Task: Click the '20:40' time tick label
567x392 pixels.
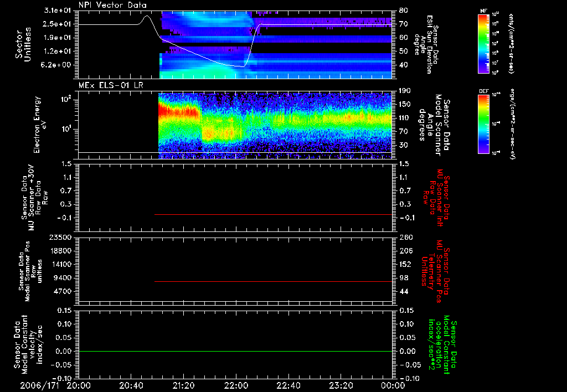Action: pyautogui.click(x=131, y=385)
